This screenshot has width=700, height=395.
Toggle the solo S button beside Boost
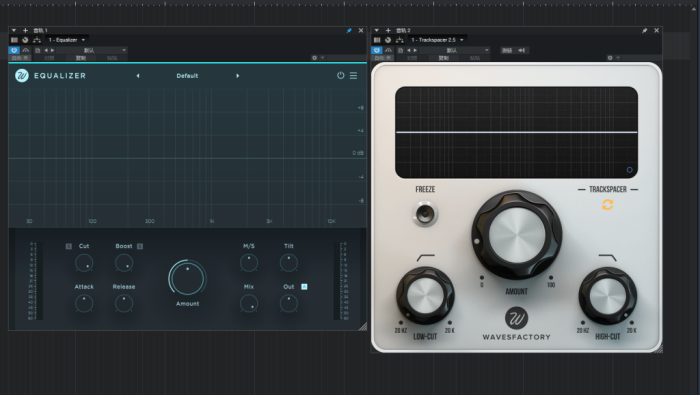(140, 246)
